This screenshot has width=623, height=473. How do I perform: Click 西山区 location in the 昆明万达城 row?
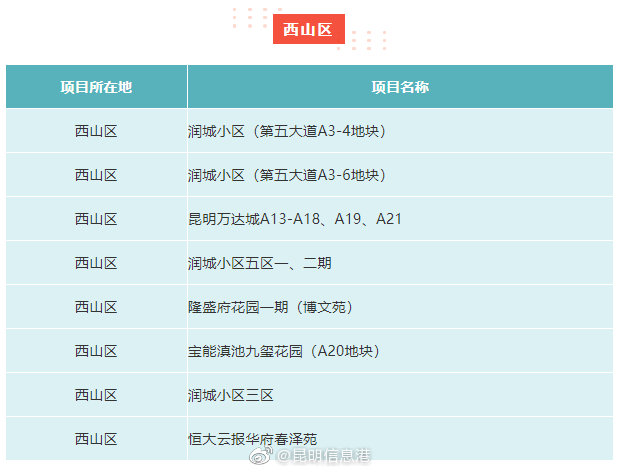[96, 219]
